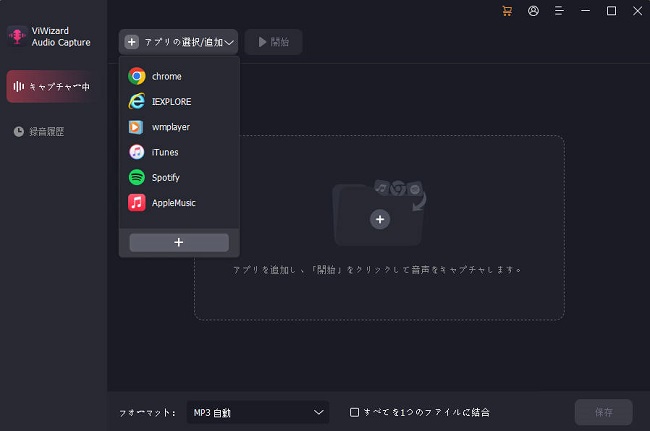Maximize the ViWizard window
650x431 pixels.
(x=611, y=11)
